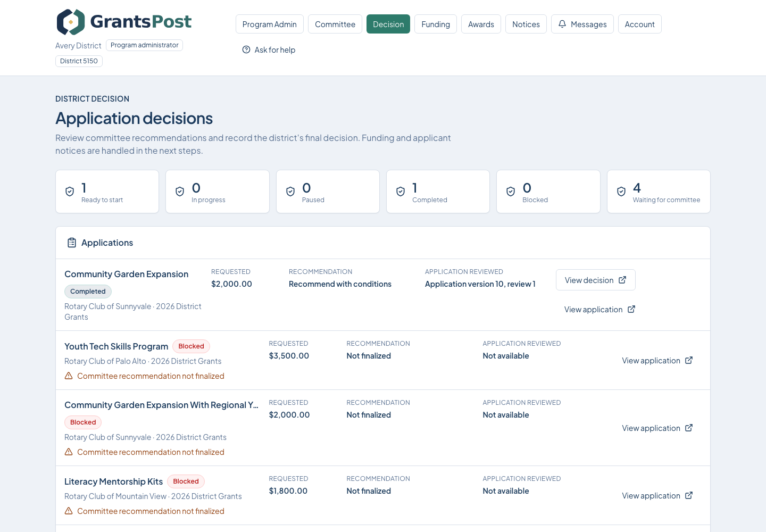Go to the Funding tab
766x532 pixels.
click(436, 24)
